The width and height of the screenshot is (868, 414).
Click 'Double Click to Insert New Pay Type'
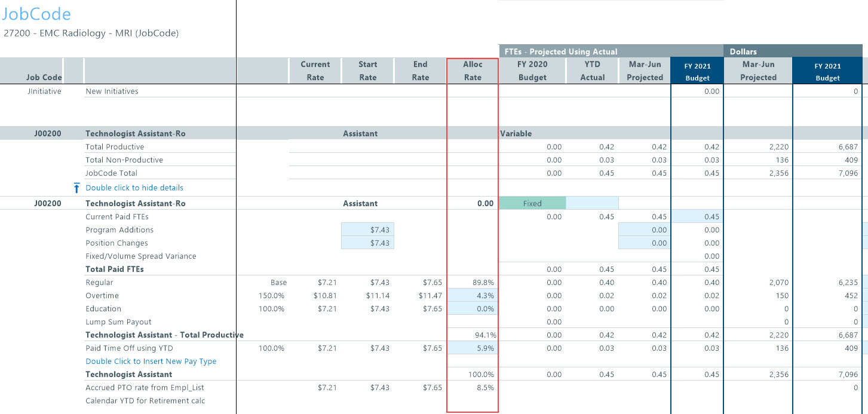[151, 361]
